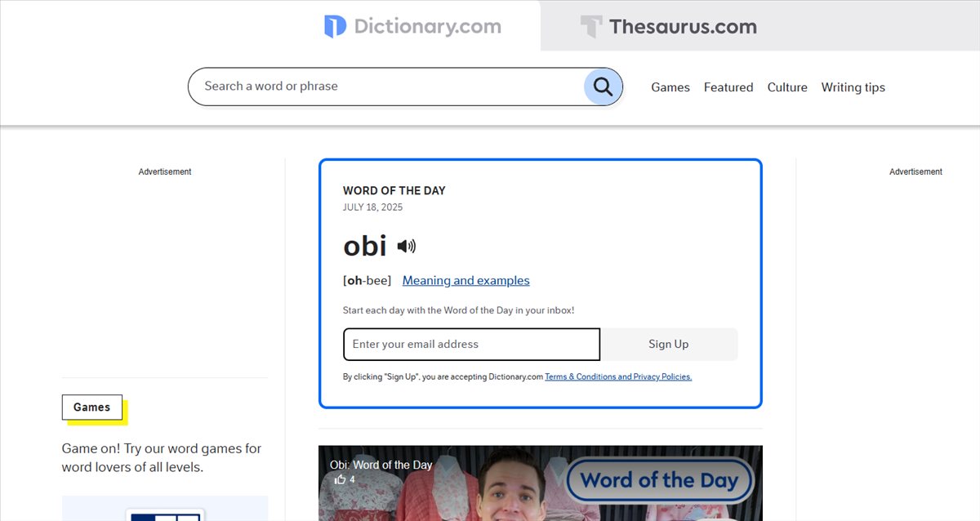Switch to the Thesaurus.com tab

tap(669, 26)
